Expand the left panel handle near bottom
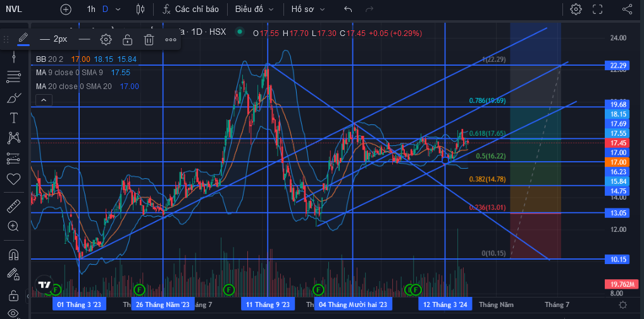The height and width of the screenshot is (319, 644). [x=28, y=296]
